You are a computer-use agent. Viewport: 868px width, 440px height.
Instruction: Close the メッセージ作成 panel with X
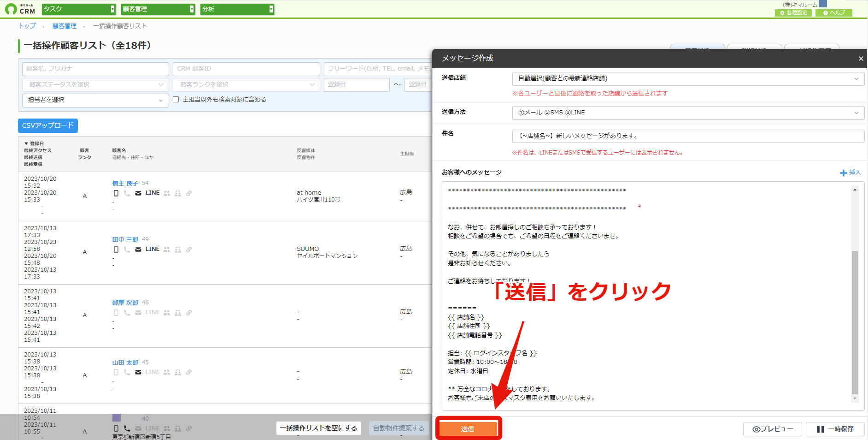[x=861, y=59]
